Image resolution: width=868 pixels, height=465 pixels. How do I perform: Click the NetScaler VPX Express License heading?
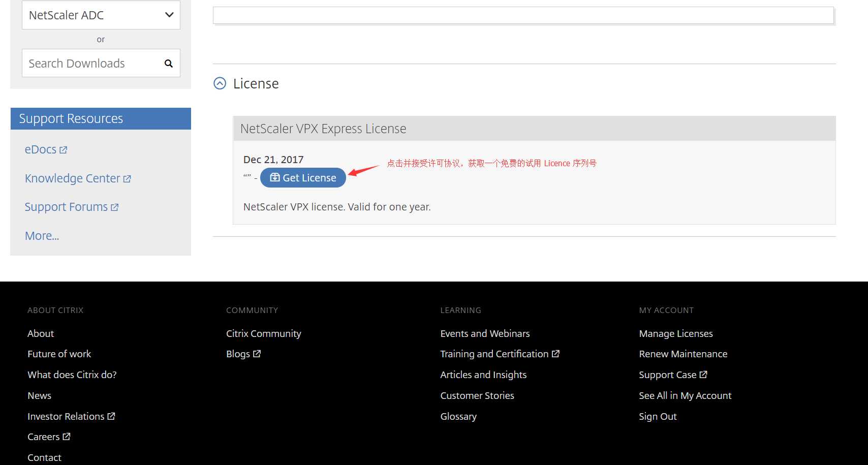(323, 129)
